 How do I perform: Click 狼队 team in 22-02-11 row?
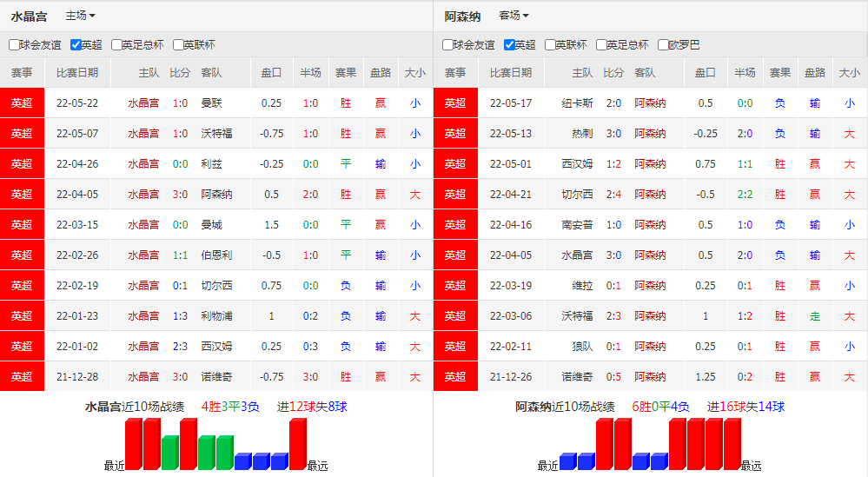(582, 347)
